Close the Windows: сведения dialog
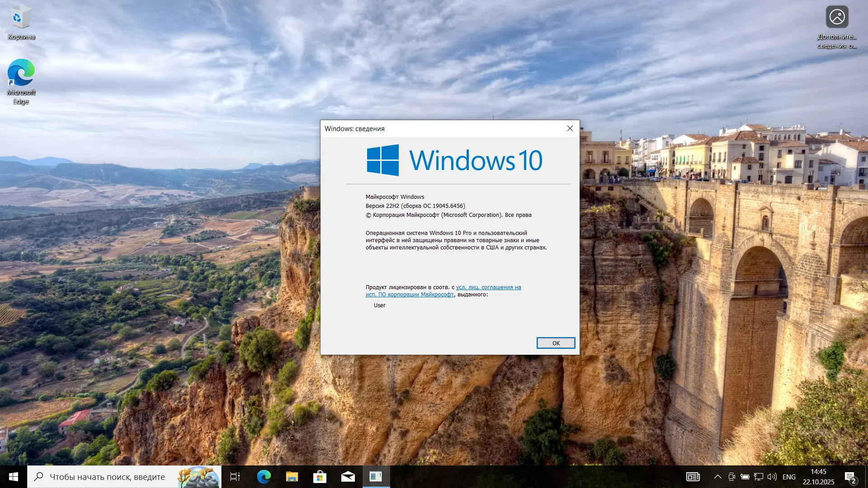 570,129
